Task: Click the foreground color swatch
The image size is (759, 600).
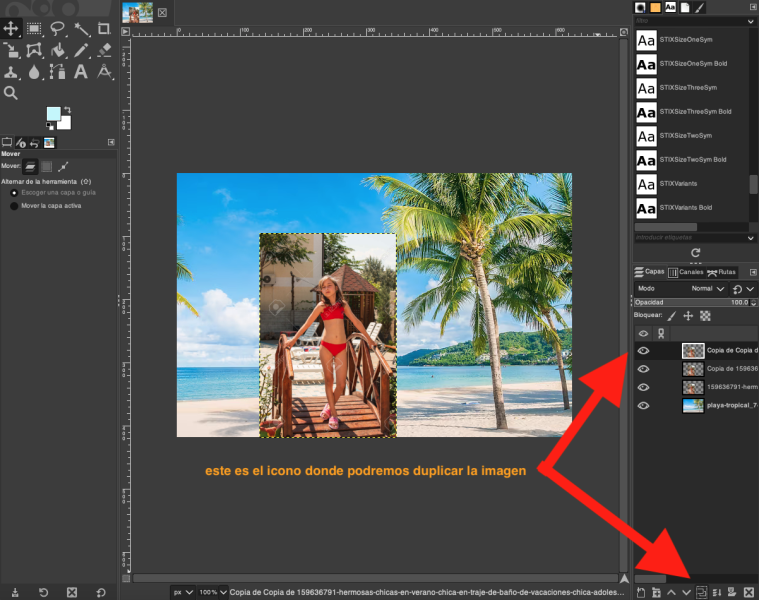Action: point(53,115)
